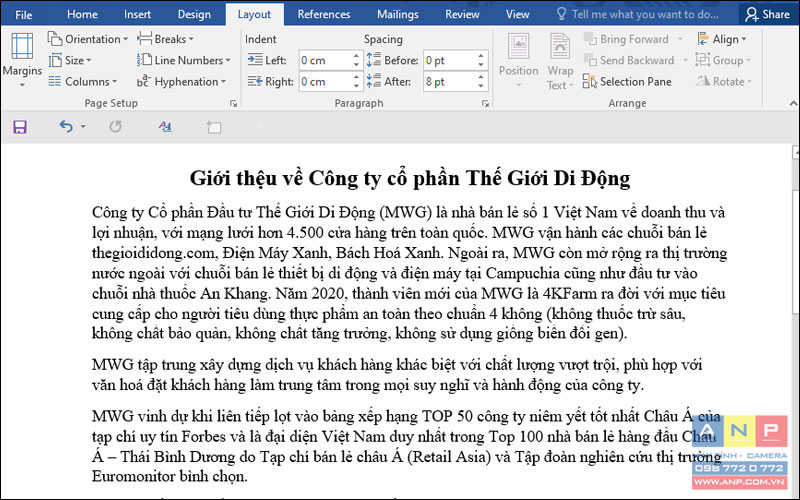Click the word thegioididong.com in the document
The image size is (800, 500).
154,253
